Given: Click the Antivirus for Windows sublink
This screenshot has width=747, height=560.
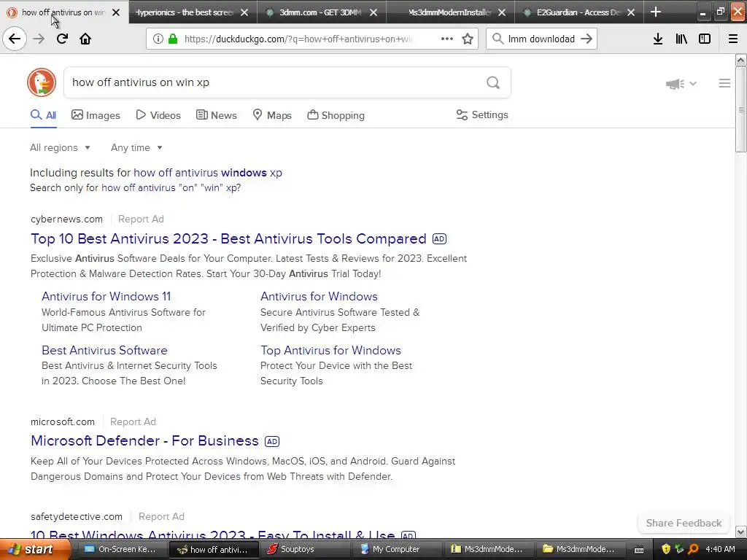Looking at the screenshot, I should pyautogui.click(x=319, y=296).
